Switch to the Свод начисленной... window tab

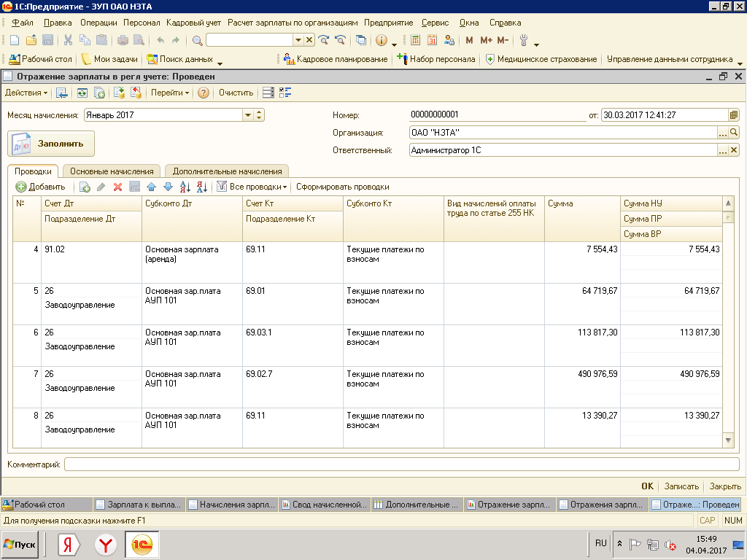pyautogui.click(x=325, y=505)
